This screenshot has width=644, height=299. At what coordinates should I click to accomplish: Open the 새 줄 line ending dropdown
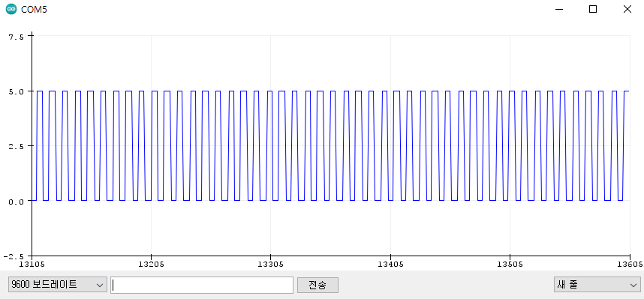(597, 285)
